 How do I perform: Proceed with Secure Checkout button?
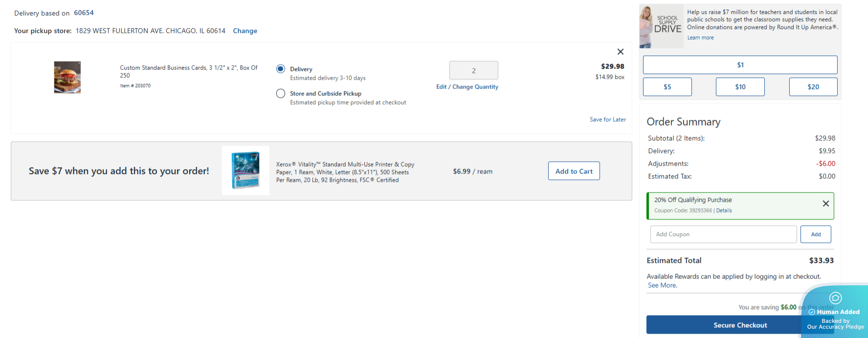click(x=740, y=325)
